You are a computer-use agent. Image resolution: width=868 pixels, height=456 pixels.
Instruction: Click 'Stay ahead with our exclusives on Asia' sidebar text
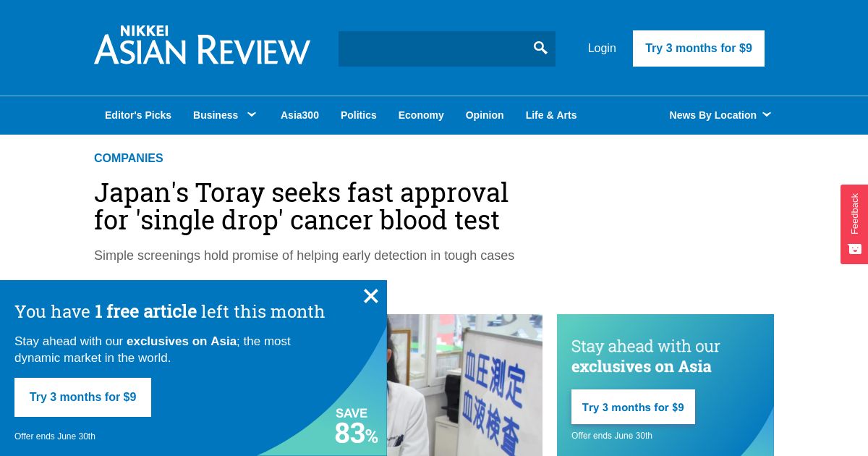point(645,356)
